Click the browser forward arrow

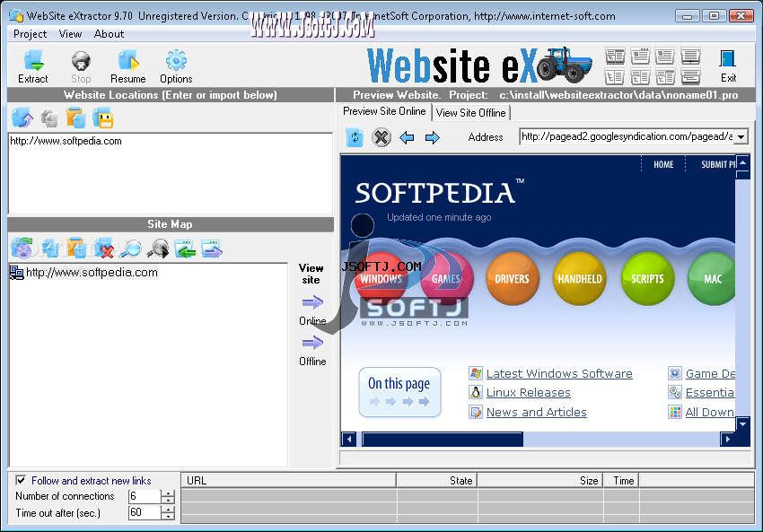tap(432, 137)
